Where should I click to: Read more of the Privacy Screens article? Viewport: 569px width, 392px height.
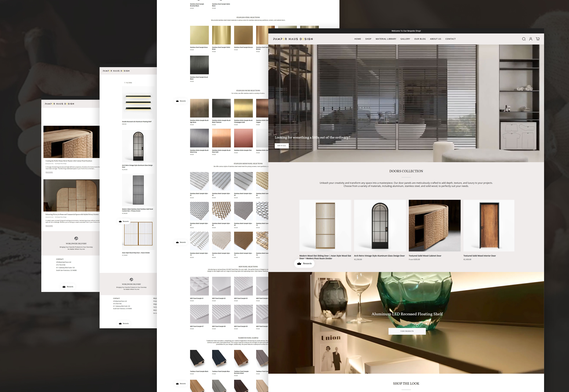(49, 226)
